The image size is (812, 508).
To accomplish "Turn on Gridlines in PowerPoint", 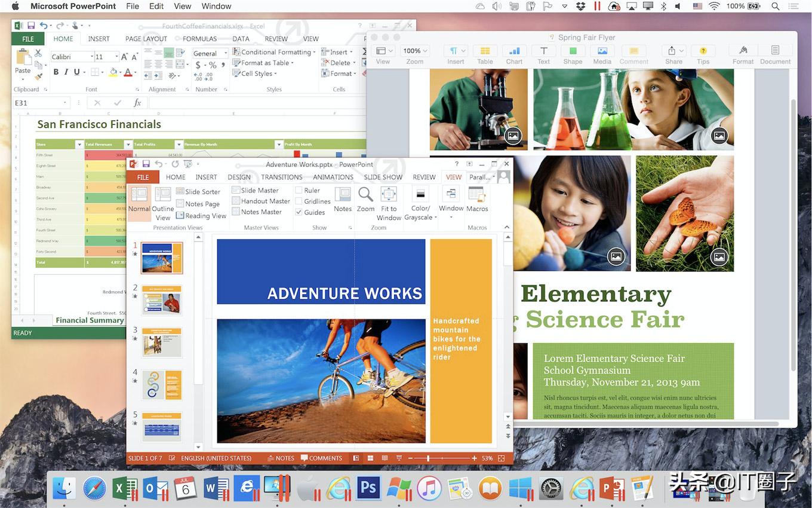I will coord(300,201).
